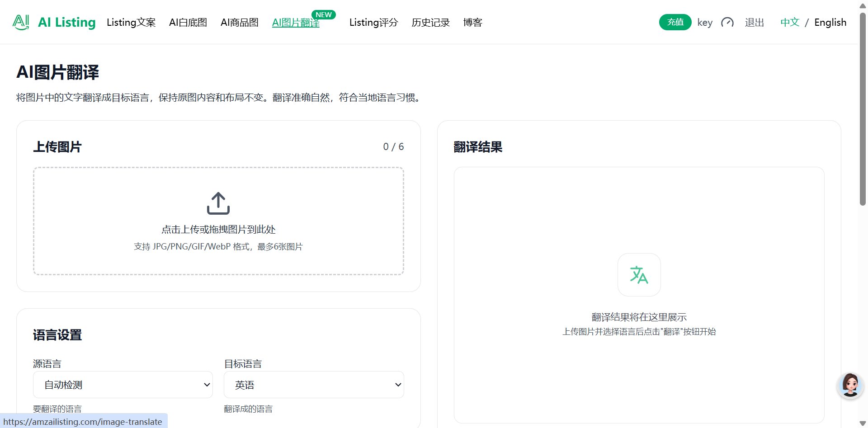Image resolution: width=868 pixels, height=428 pixels.
Task: Click the translate icon in the results panel
Action: (639, 275)
